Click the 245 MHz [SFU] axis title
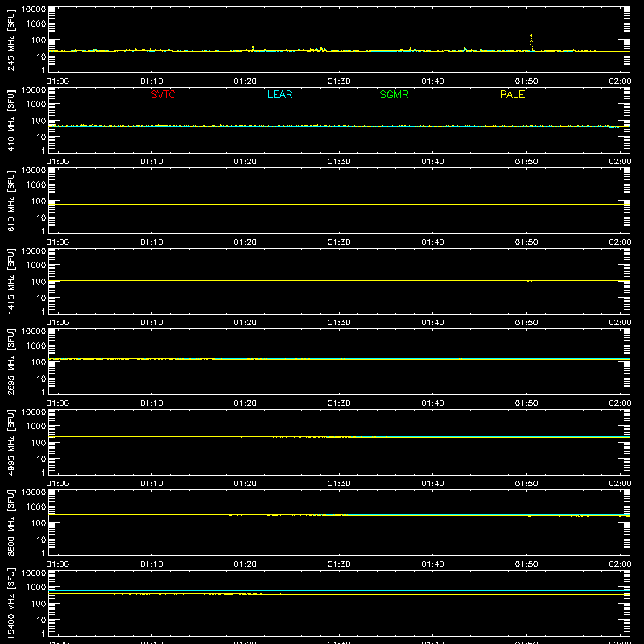The width and height of the screenshot is (644, 644). 11,39
